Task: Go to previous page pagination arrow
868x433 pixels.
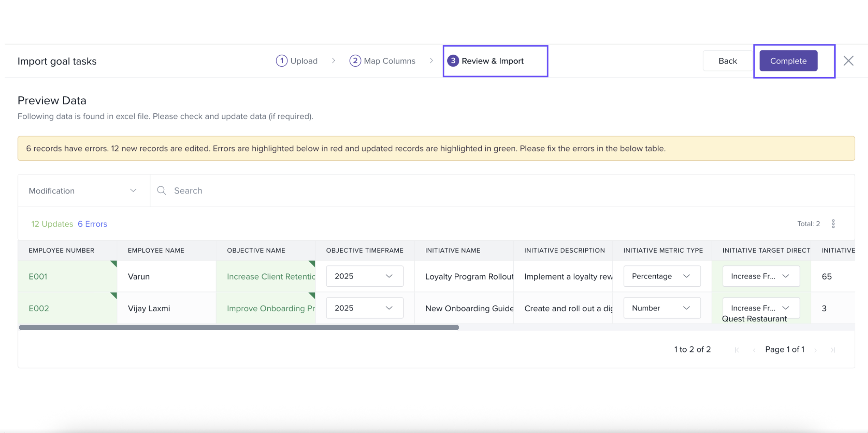Action: tap(754, 350)
